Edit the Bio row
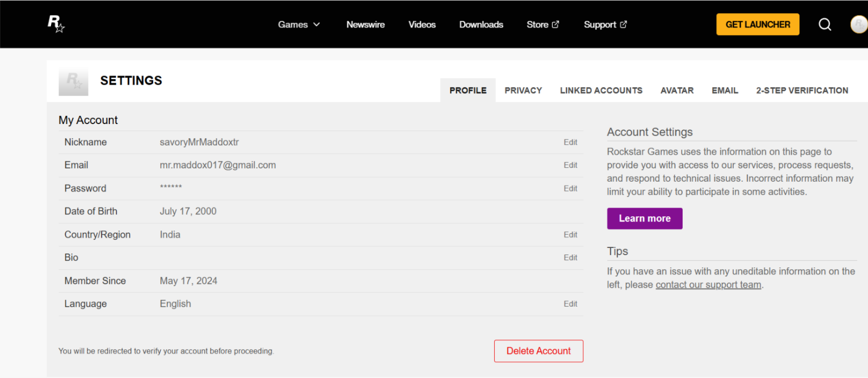Image resolution: width=868 pixels, height=378 pixels. (570, 257)
